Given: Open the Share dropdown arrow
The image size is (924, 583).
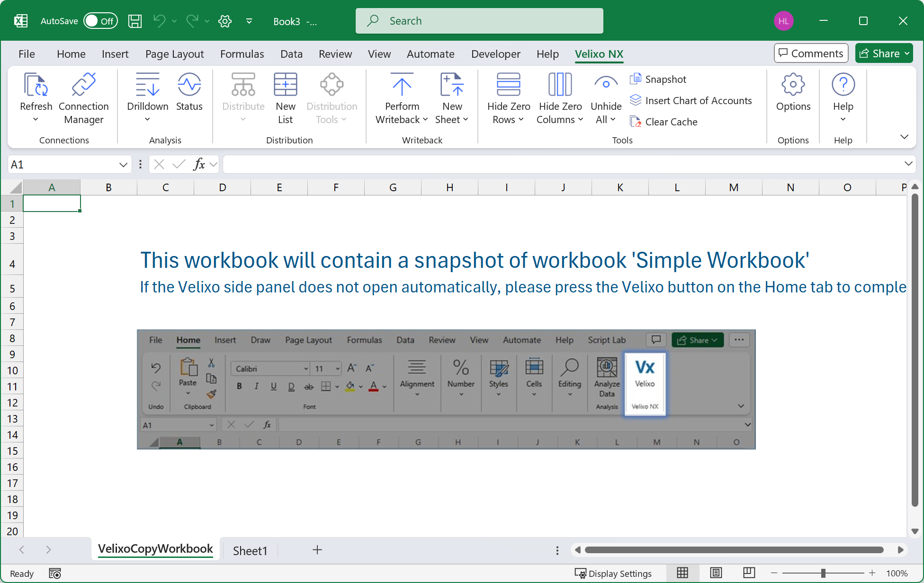Looking at the screenshot, I should point(907,53).
